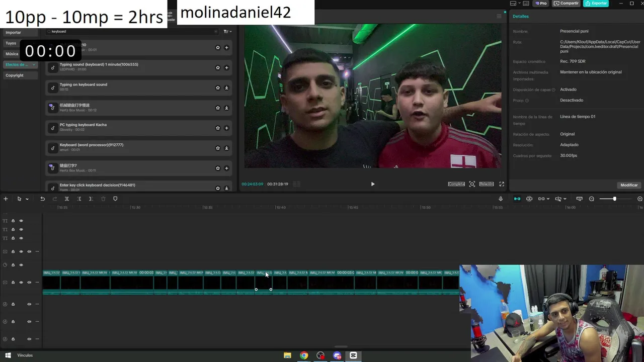Hide the second text track

[21, 229]
